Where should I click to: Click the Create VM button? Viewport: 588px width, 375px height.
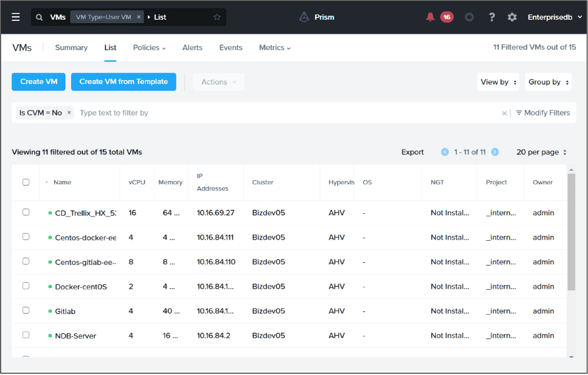(38, 82)
